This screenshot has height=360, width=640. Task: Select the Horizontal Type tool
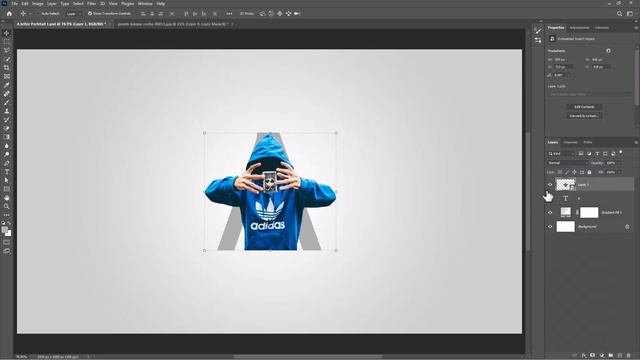pyautogui.click(x=7, y=171)
